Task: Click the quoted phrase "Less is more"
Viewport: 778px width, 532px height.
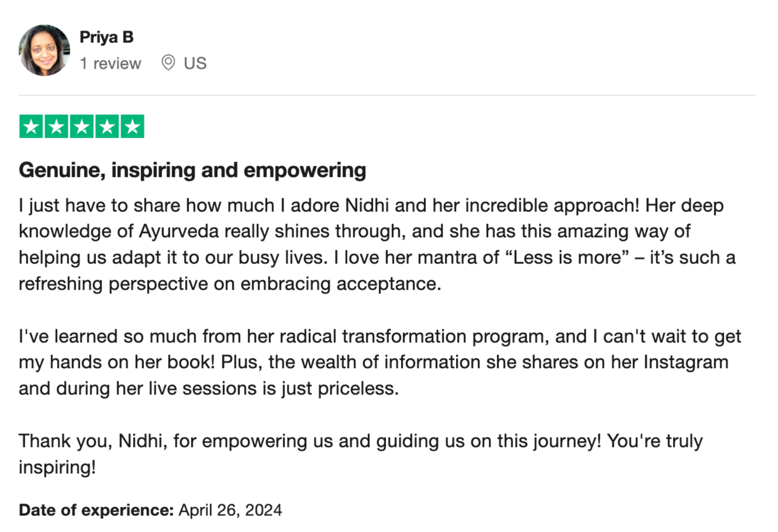Action: click(x=566, y=258)
